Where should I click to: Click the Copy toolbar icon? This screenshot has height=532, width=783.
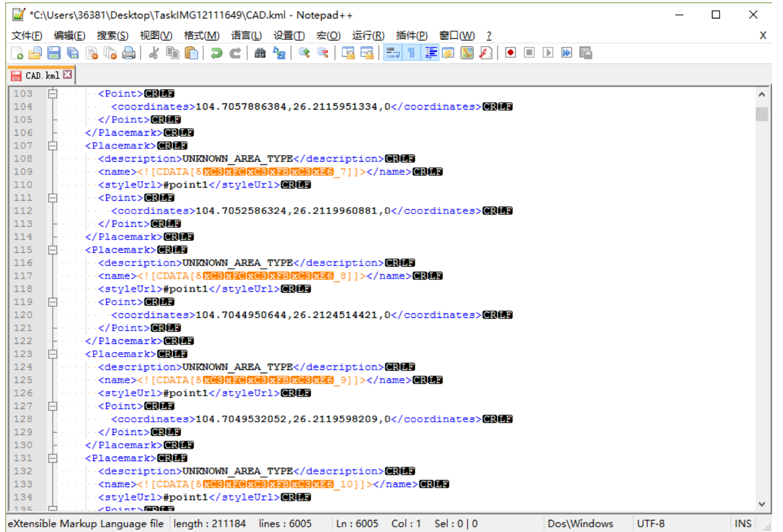173,53
